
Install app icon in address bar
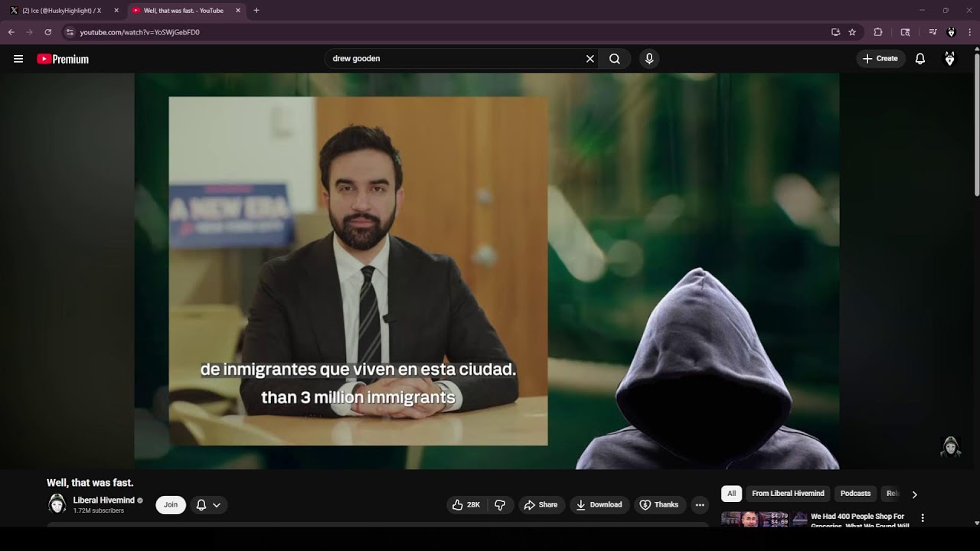(x=835, y=32)
